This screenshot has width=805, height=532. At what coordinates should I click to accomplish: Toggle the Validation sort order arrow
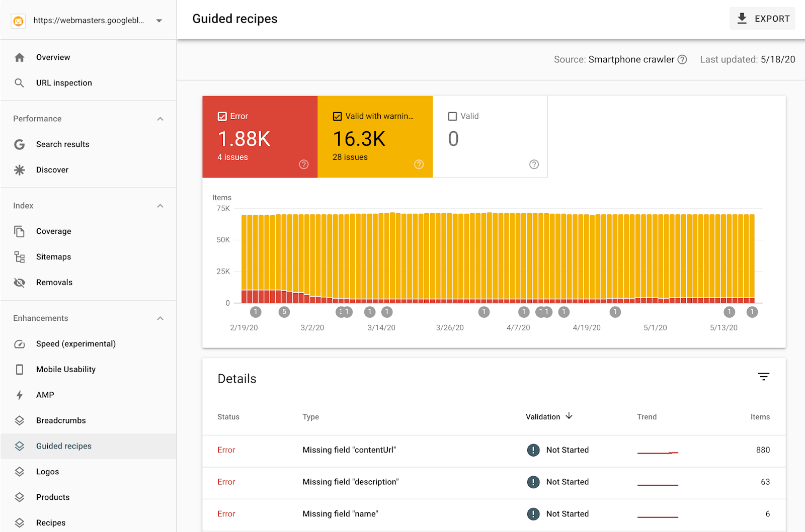pos(569,416)
